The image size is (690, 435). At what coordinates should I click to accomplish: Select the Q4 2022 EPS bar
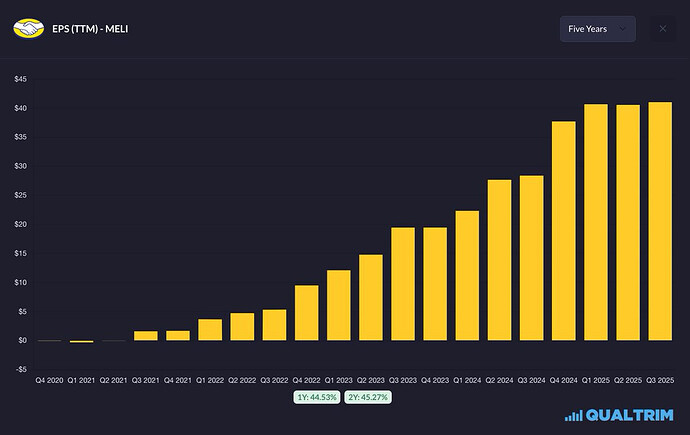tap(307, 313)
